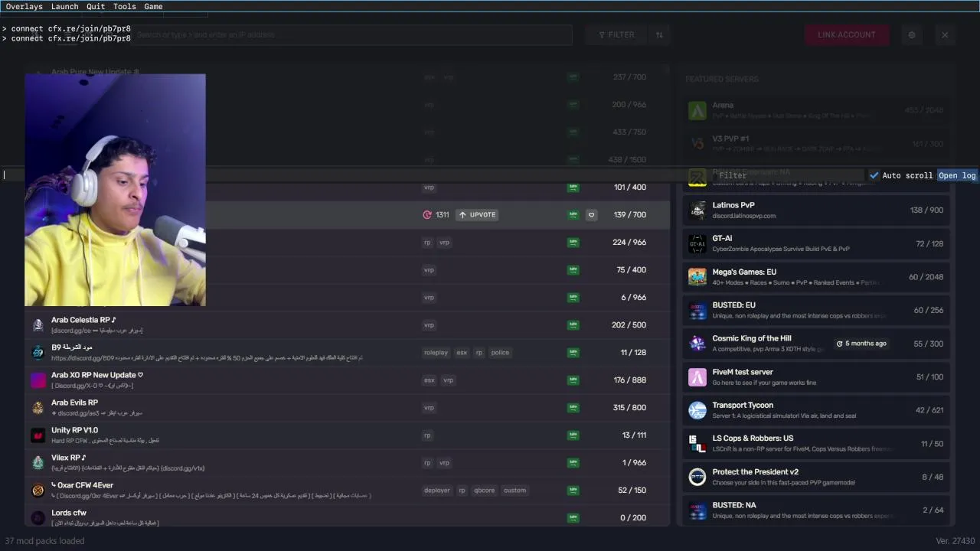Click the Unity RP V1.0 red icon
The width and height of the screenshot is (980, 551).
38,435
